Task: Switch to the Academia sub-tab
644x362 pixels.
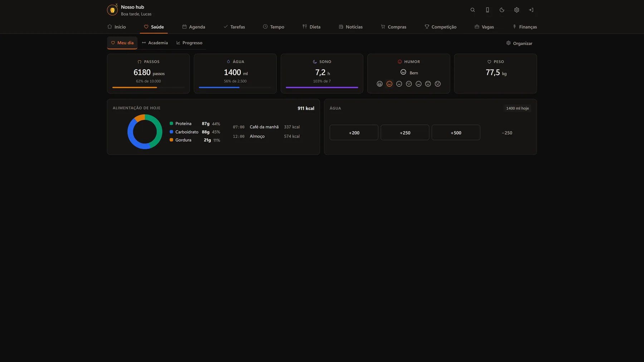Action: (155, 43)
